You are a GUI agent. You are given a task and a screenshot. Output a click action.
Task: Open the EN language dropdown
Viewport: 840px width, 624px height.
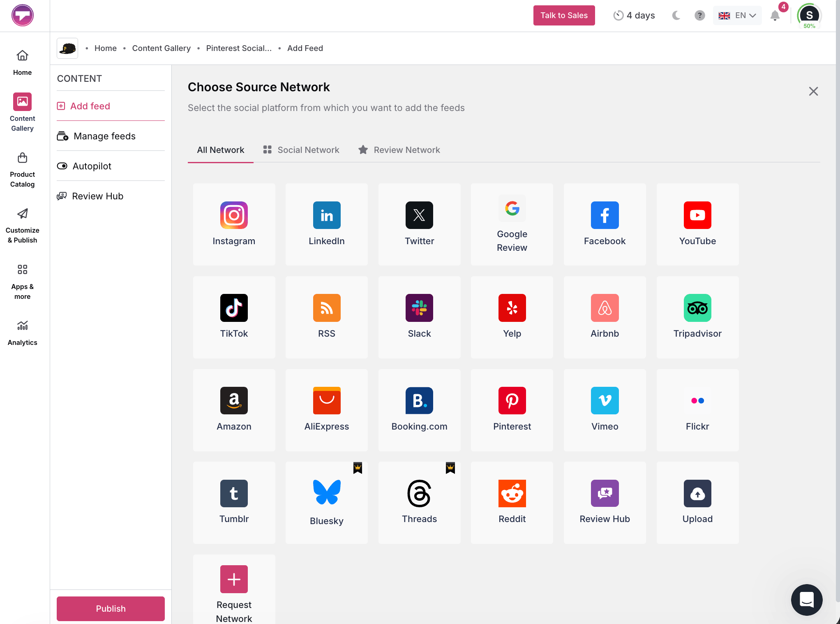coord(737,16)
